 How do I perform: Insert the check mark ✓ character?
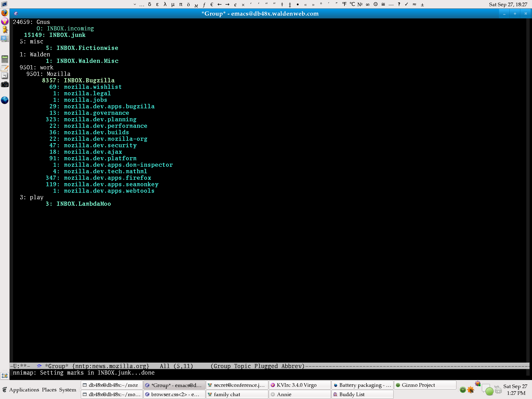click(407, 4)
